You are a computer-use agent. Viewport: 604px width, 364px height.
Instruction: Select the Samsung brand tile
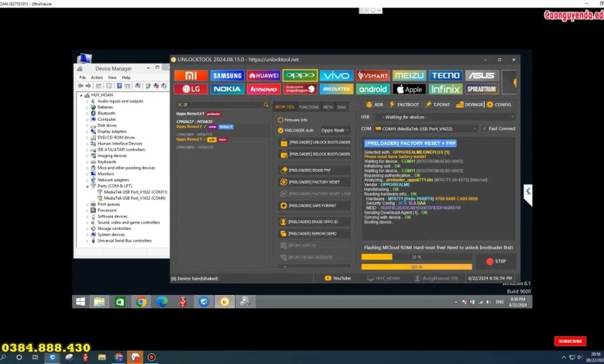pos(227,76)
